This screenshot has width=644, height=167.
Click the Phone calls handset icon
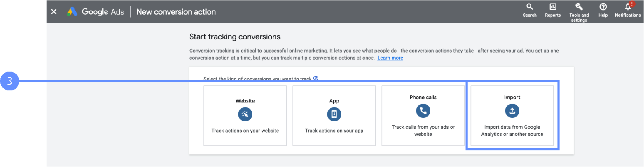423,111
